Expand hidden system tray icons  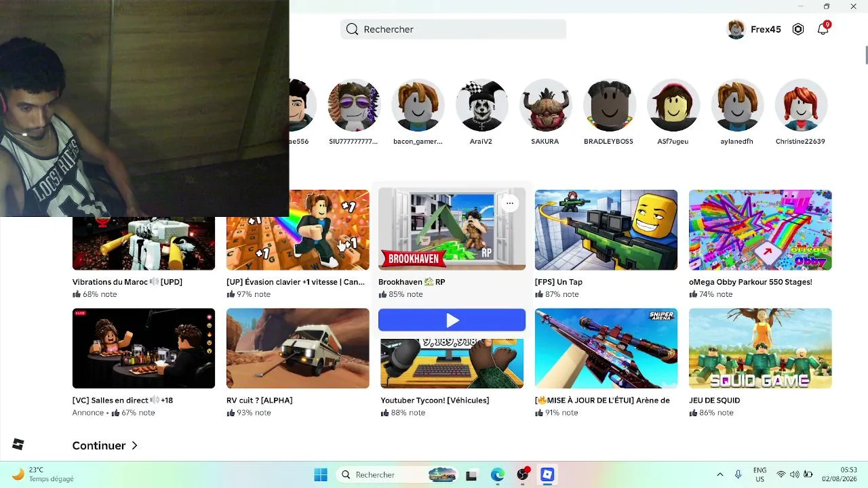[x=720, y=474]
